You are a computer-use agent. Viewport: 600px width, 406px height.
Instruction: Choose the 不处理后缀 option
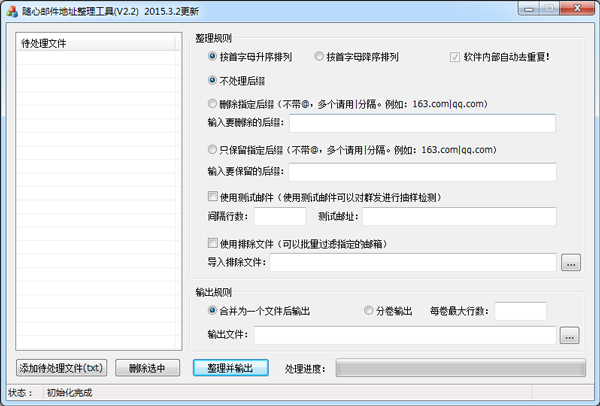(x=213, y=80)
